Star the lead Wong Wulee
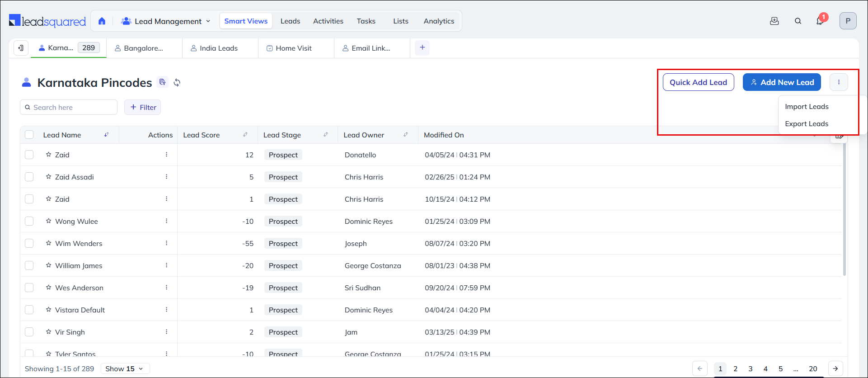The image size is (868, 378). click(48, 221)
